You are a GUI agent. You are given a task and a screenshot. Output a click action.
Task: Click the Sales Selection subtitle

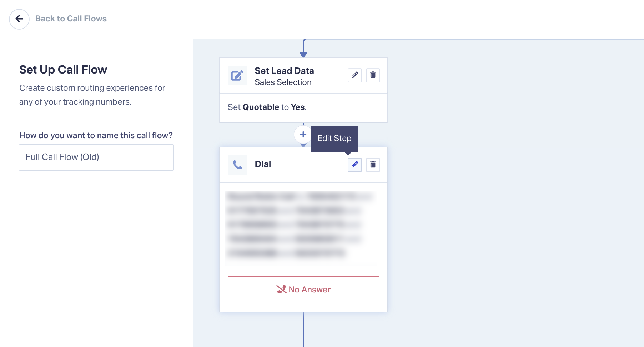[x=283, y=82]
